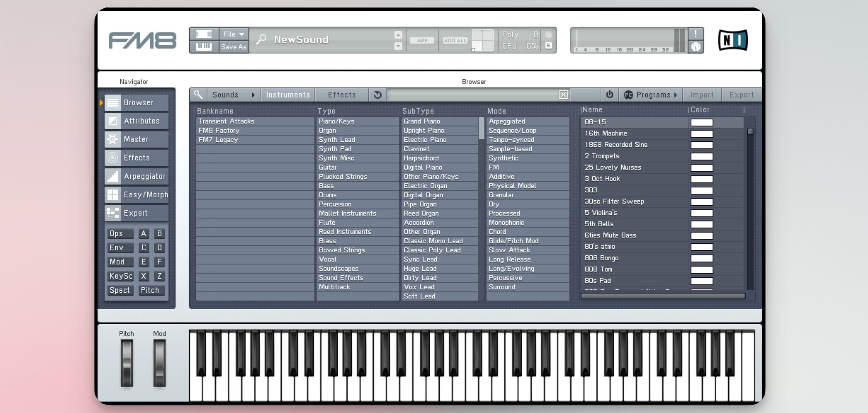868x413 pixels.
Task: Click the power icon in browser toolbar
Action: tap(610, 95)
